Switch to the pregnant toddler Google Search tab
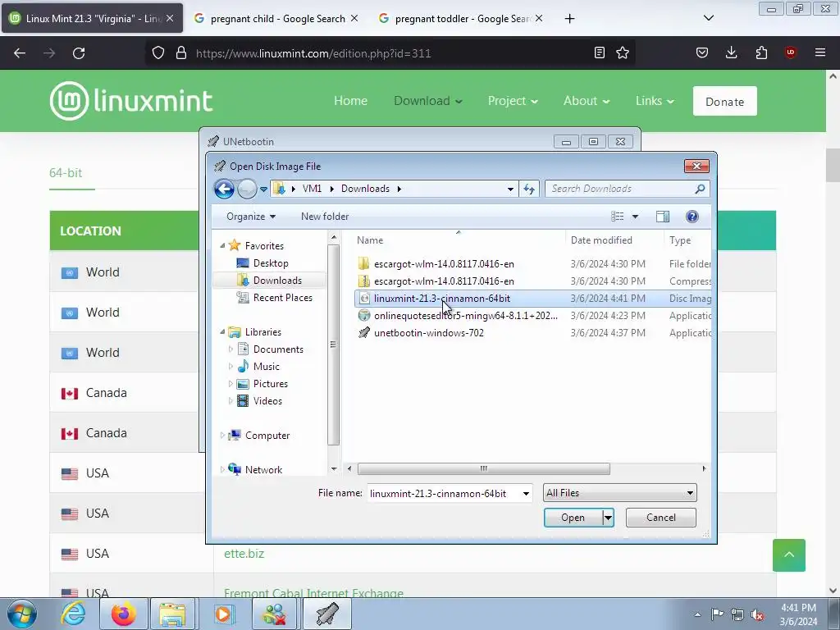 463,18
